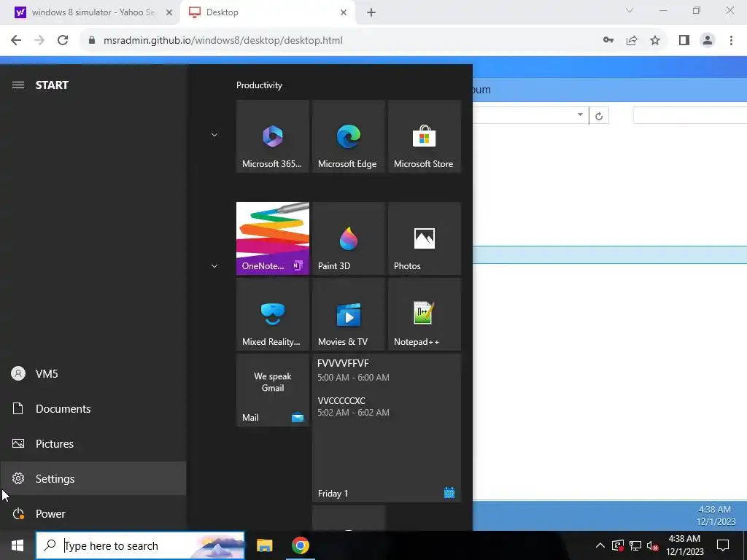The image size is (747, 560).
Task: Open the Microsoft 365 tile
Action: [x=273, y=136]
